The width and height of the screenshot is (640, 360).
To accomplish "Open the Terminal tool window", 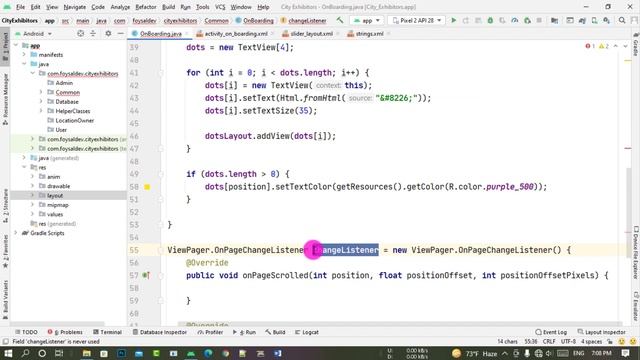I will coord(107,332).
